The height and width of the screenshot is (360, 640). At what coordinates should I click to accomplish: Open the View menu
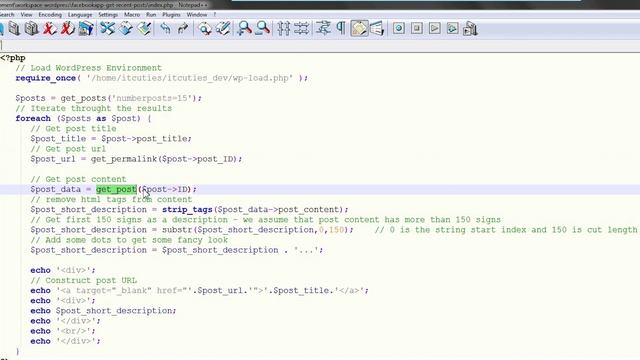coord(26,15)
